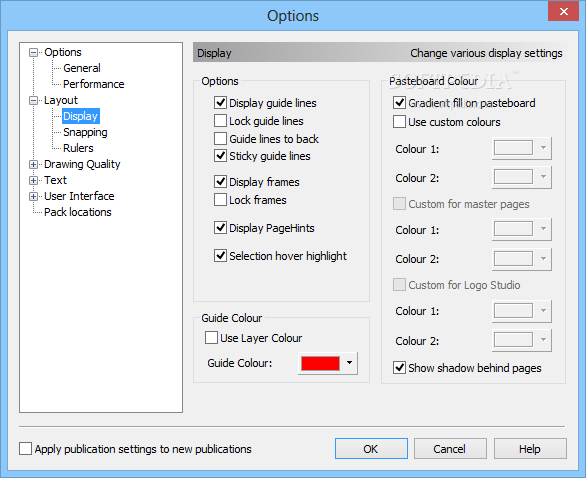
Task: Expand the Text tree node
Action: pos(33,181)
